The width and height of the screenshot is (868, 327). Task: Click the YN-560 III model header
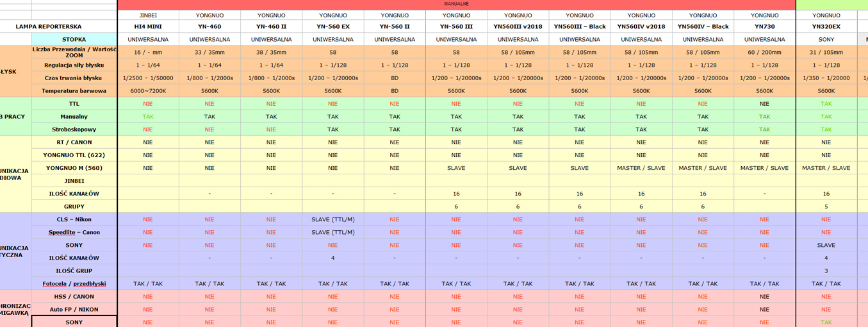click(456, 27)
